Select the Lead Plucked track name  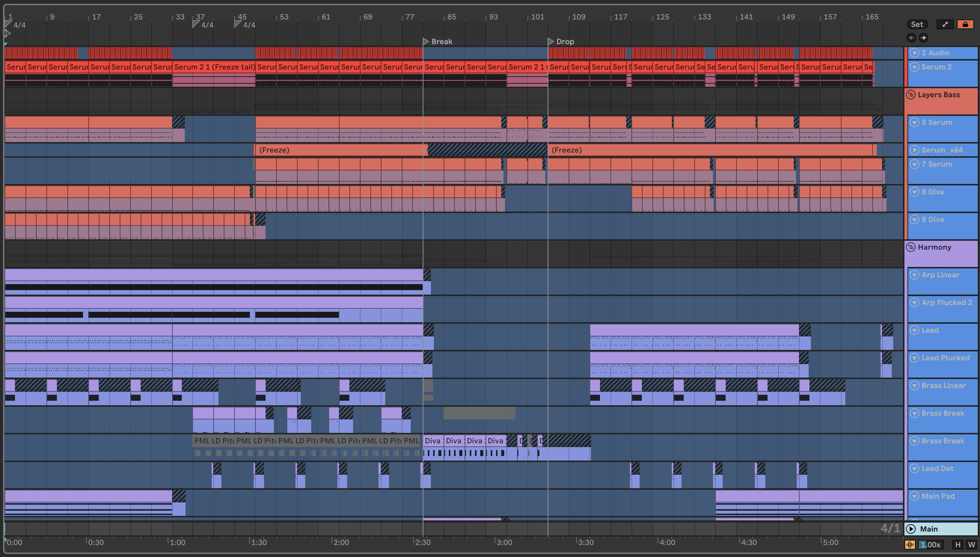pos(945,358)
